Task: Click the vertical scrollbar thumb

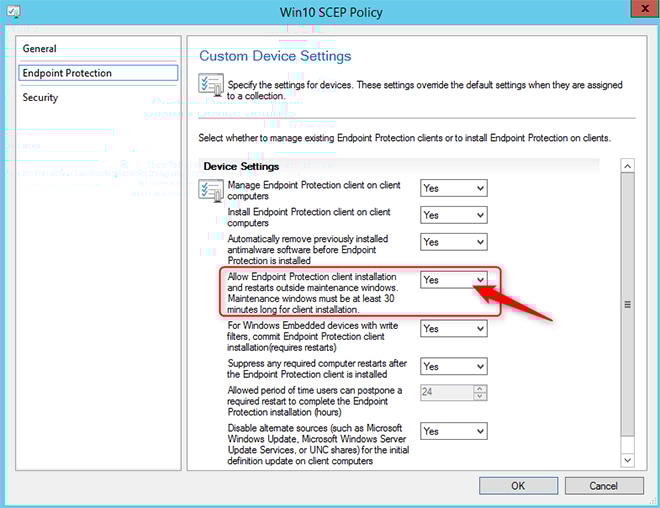Action: [628, 305]
